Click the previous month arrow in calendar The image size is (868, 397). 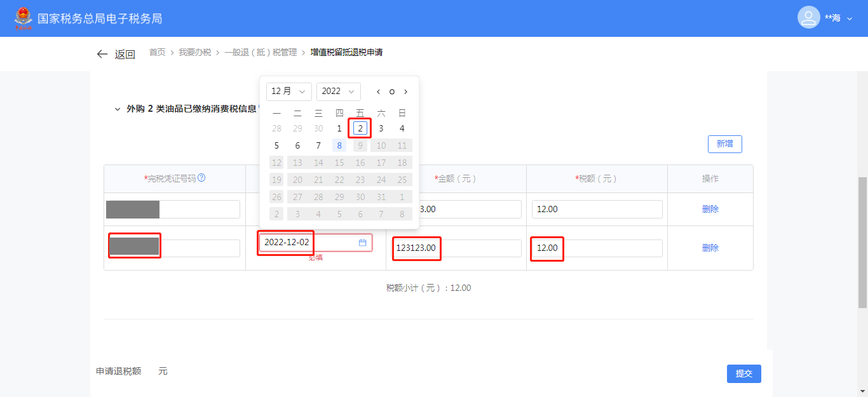378,91
